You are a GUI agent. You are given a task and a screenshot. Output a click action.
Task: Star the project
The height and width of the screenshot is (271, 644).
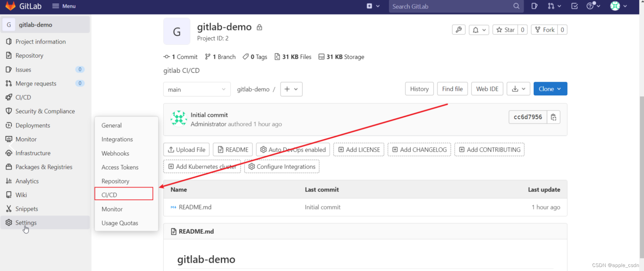point(505,30)
